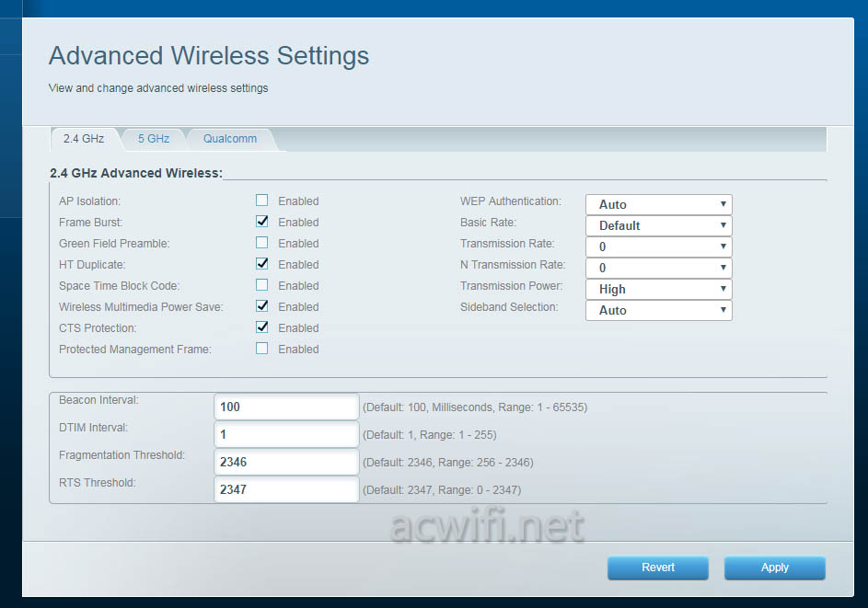Disable Wireless Multimedia Power Save checkbox
Screen dimensions: 868x608
(261, 306)
